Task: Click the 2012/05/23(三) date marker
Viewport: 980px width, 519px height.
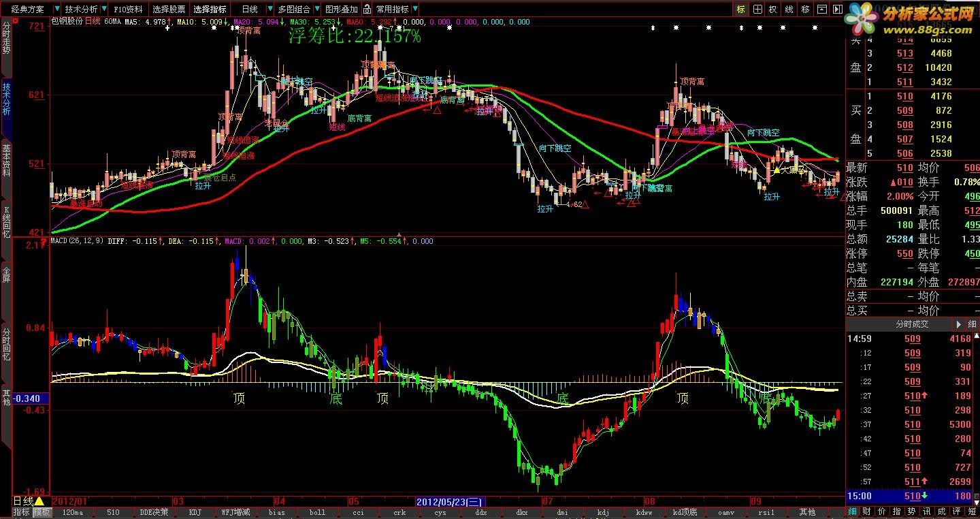Action: pos(449,502)
